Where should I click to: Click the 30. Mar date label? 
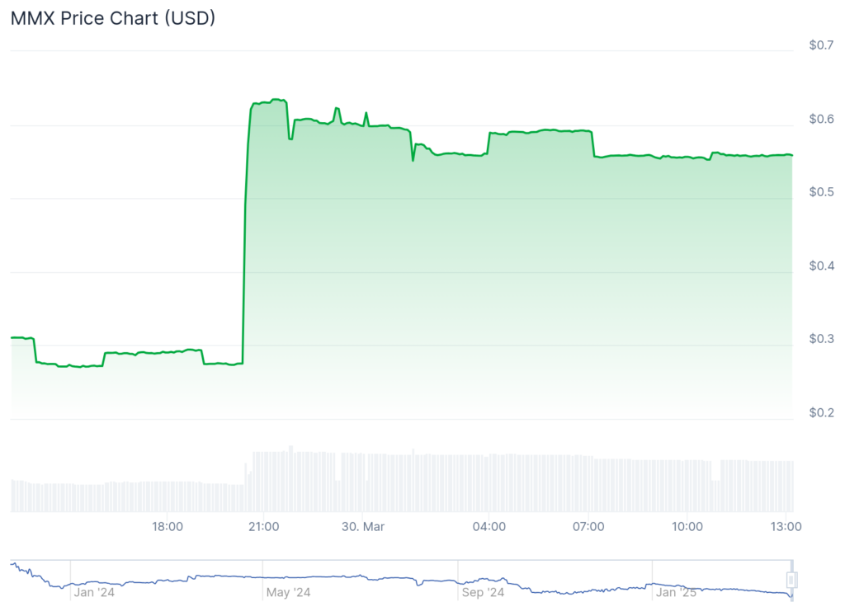point(363,526)
